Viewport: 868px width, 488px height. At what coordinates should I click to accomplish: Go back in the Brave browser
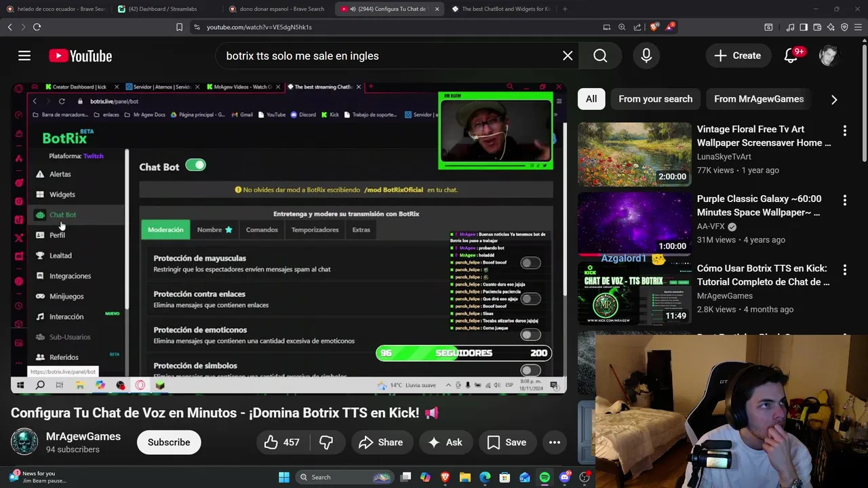coord(10,27)
